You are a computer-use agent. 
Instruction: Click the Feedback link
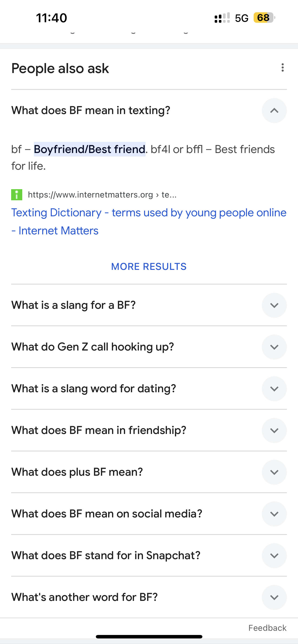coord(267,628)
